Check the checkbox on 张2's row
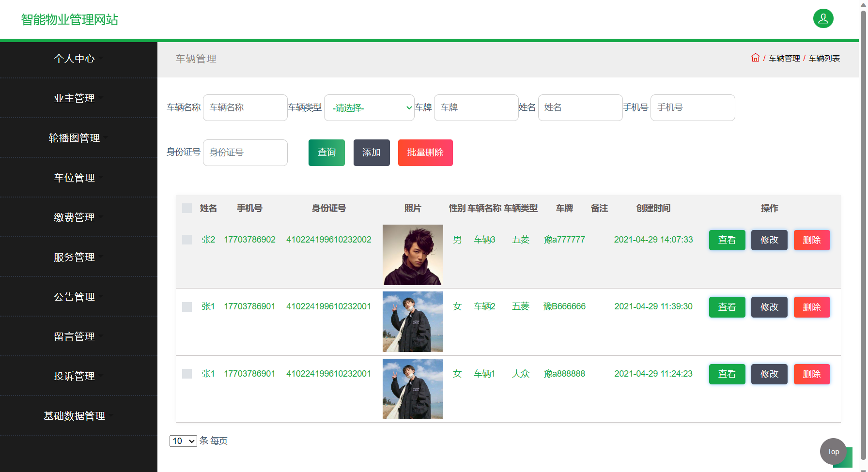 tap(187, 239)
